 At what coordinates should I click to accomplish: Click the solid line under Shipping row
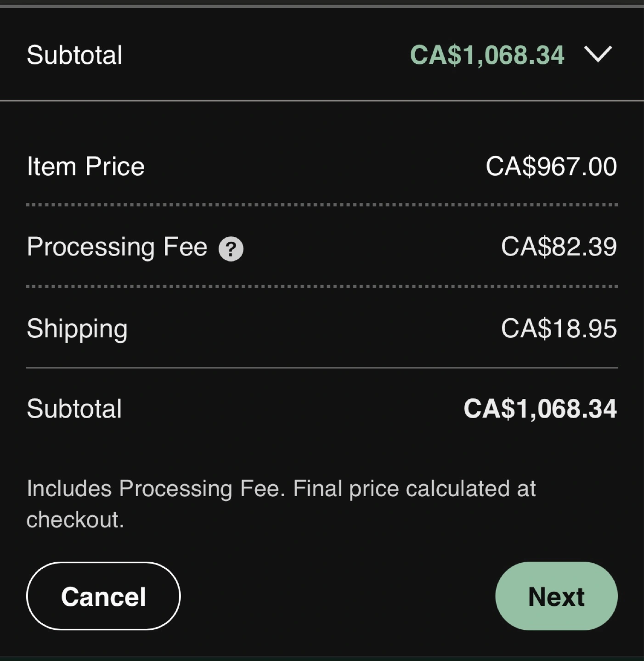tap(322, 368)
